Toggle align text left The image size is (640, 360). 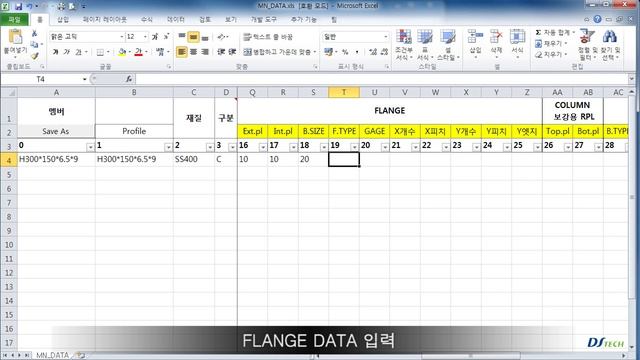coord(182,52)
